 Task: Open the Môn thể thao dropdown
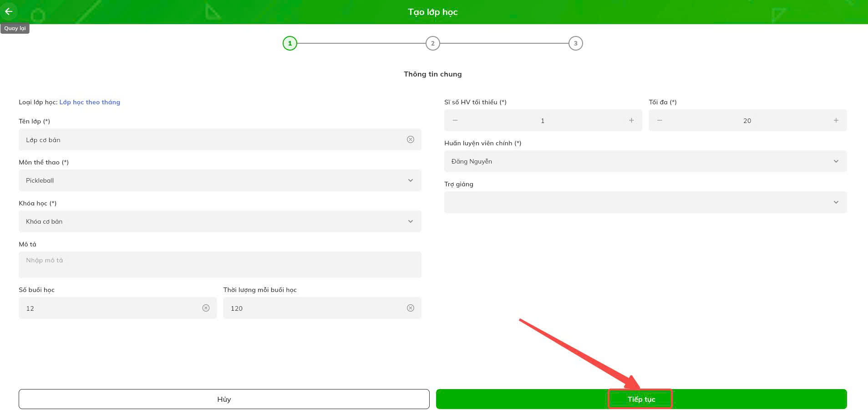tap(220, 180)
